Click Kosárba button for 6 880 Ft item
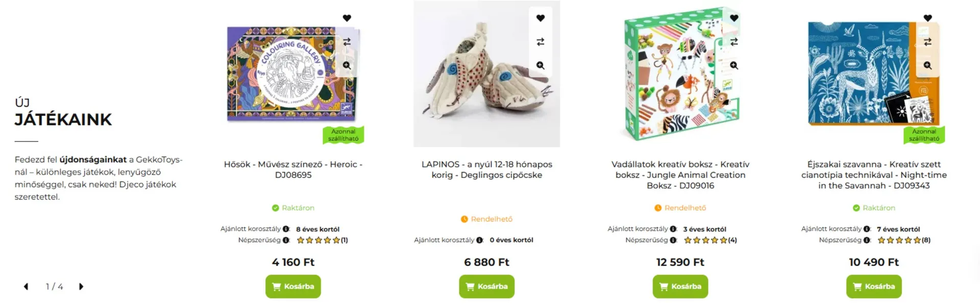 pos(486,287)
